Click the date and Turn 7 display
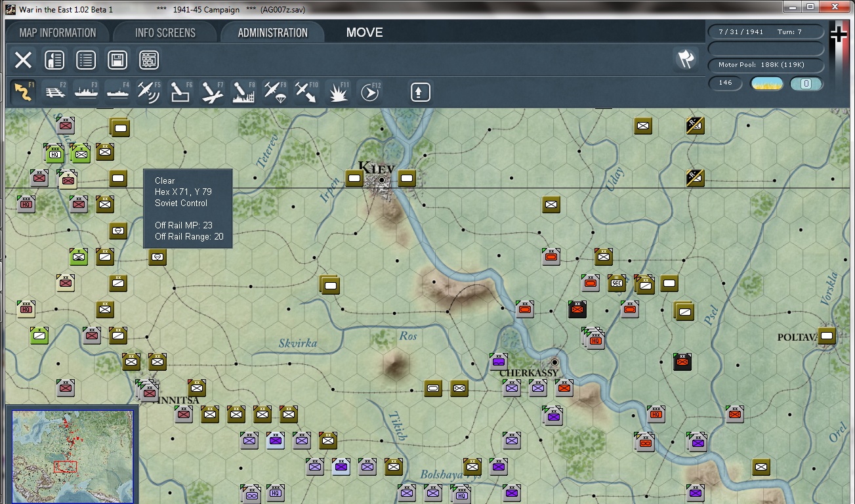Viewport: 855px width, 504px height. tap(766, 32)
